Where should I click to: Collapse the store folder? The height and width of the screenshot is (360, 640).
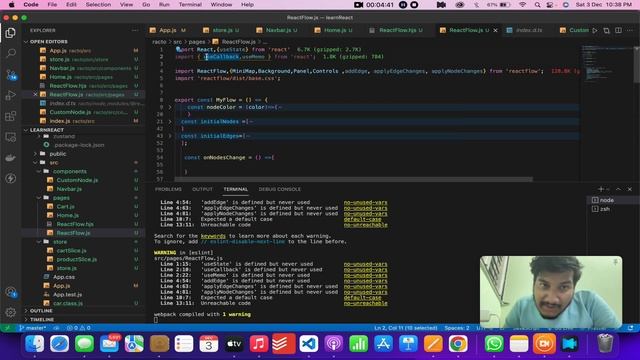(x=60, y=242)
